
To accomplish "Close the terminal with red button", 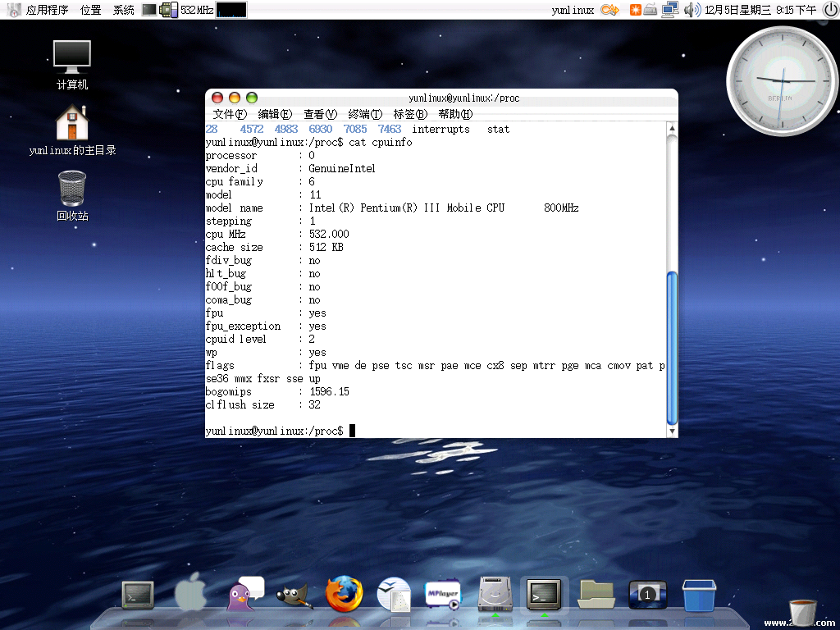I will (x=217, y=98).
